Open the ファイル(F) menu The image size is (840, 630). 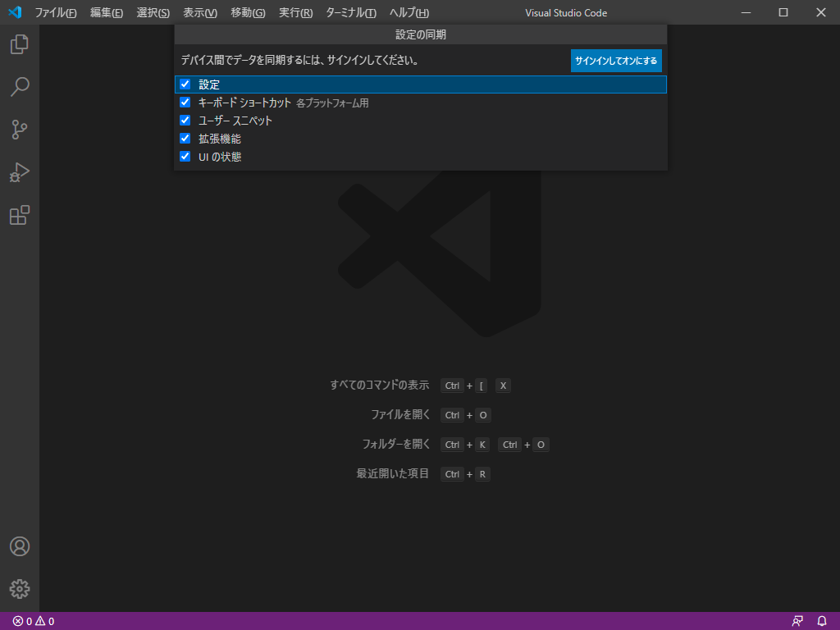pyautogui.click(x=56, y=13)
